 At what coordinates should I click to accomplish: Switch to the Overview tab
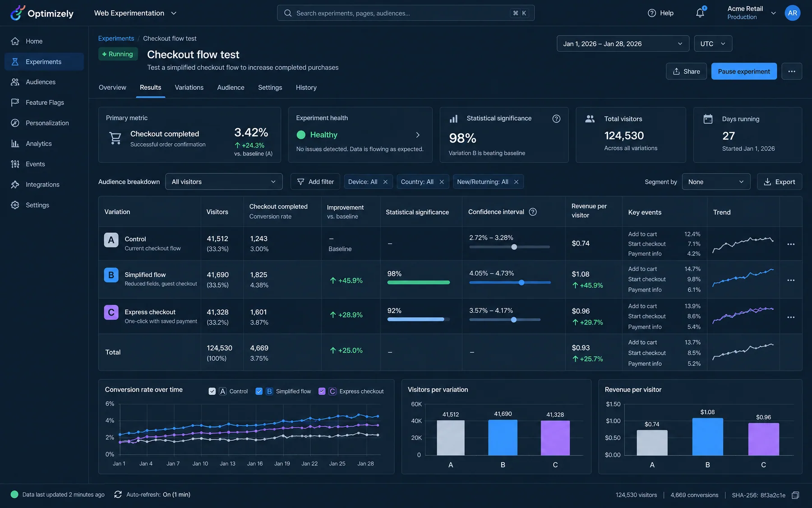pos(112,88)
